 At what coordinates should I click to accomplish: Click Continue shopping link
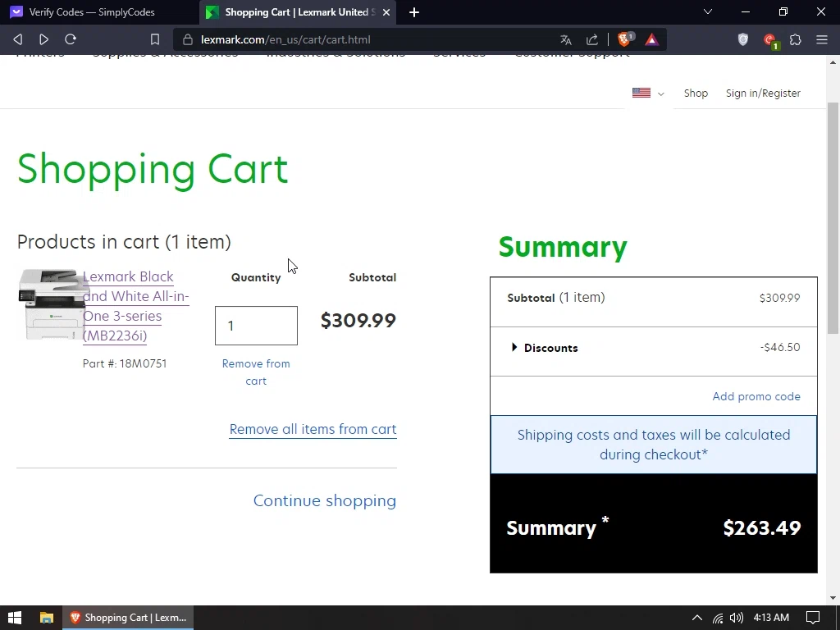[325, 500]
